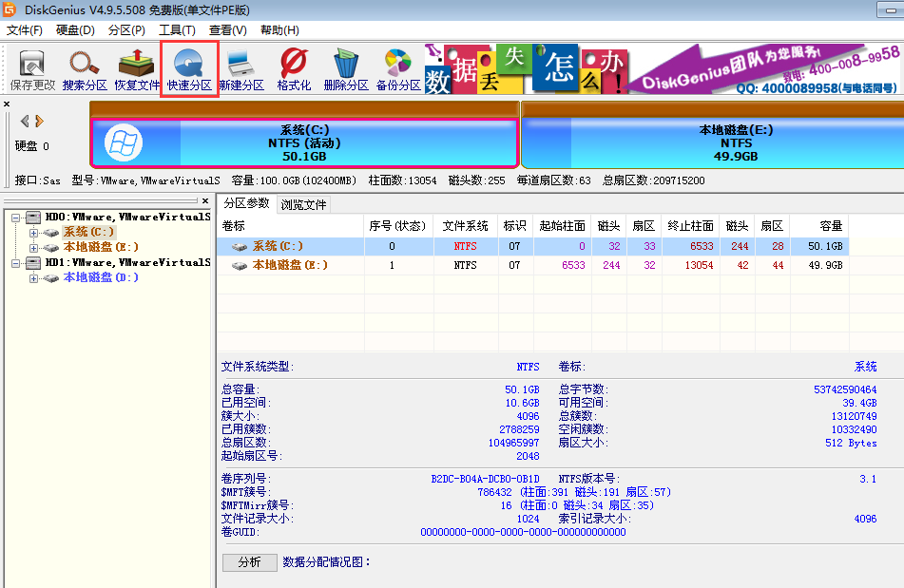
Task: Launch the 恢复文件 (Recover files) tool
Action: coord(137,68)
